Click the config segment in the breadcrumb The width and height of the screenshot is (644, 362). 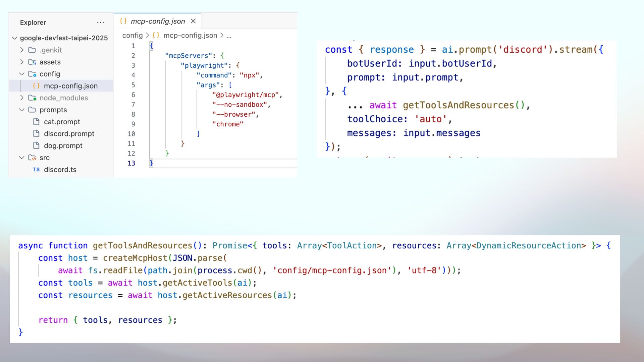132,36
